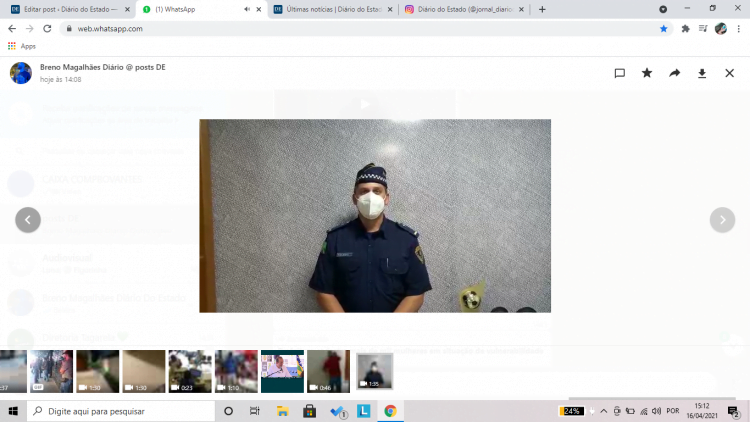Open the blue checkmark To Do app on taskbar
Image resolution: width=750 pixels, height=422 pixels.
click(x=337, y=411)
